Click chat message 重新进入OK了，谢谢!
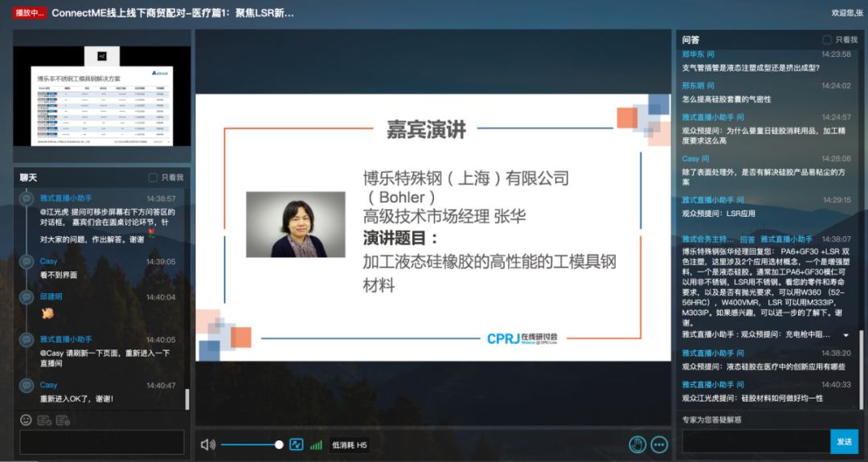 pyautogui.click(x=76, y=399)
